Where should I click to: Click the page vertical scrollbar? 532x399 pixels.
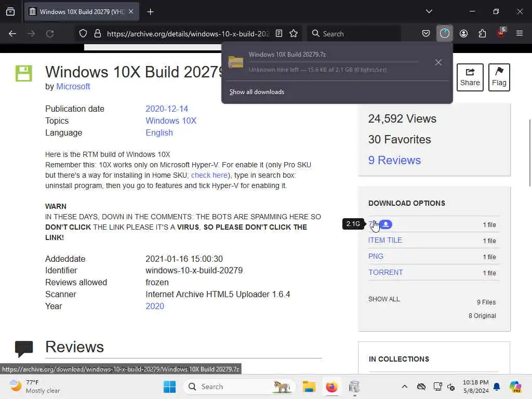click(529, 153)
